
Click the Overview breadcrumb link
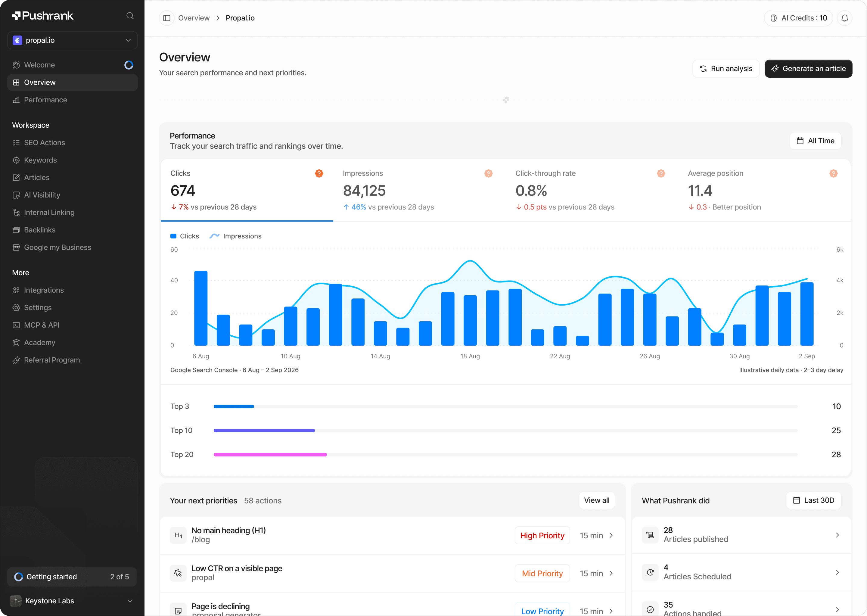194,18
